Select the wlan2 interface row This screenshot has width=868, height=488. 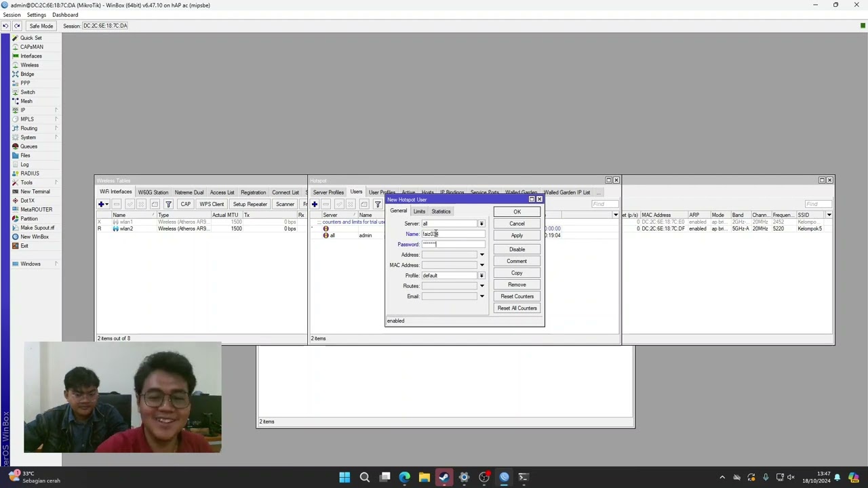click(201, 229)
